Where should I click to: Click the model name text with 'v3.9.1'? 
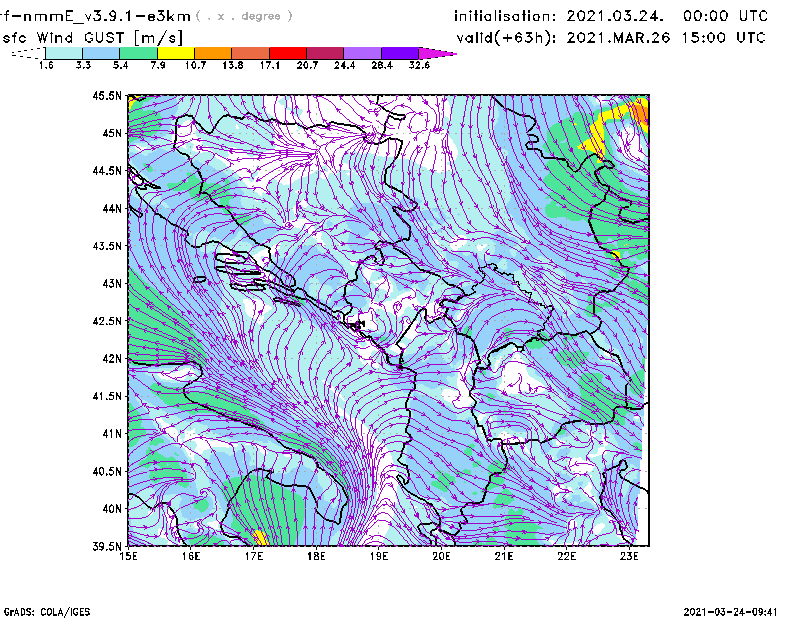click(x=95, y=16)
